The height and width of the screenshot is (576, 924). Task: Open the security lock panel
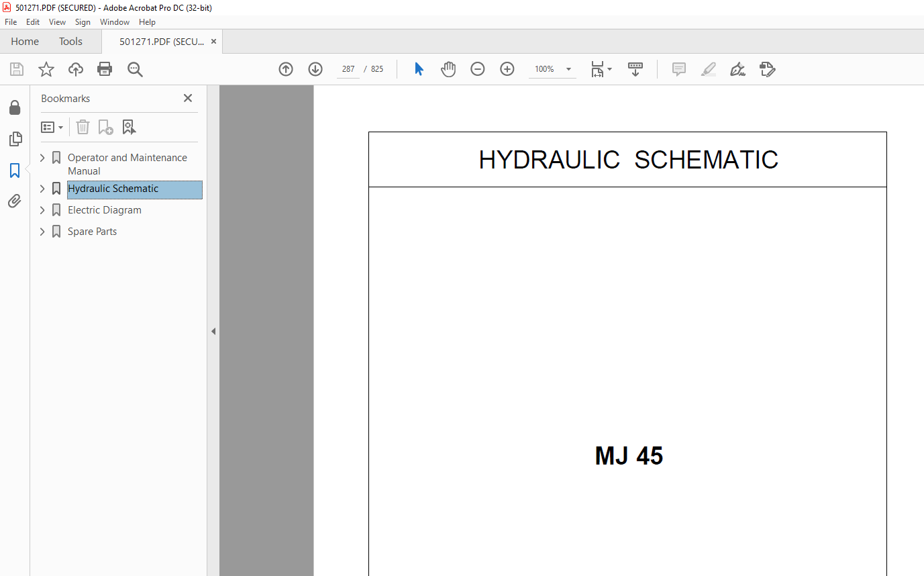tap(15, 107)
